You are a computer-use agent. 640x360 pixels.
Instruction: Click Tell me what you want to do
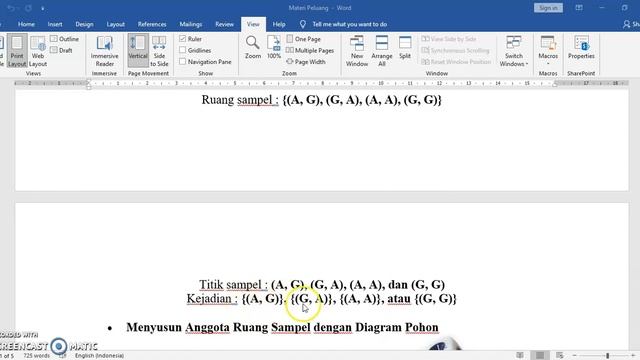tap(349, 24)
